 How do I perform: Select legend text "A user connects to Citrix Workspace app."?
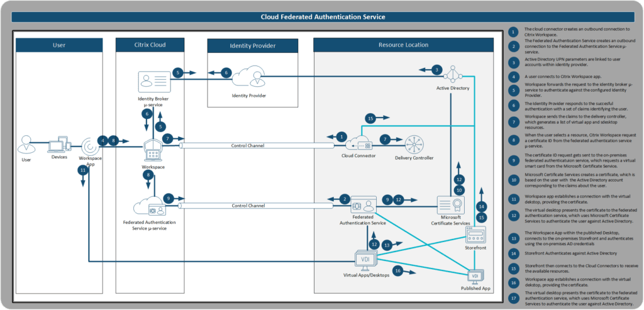[x=562, y=76]
